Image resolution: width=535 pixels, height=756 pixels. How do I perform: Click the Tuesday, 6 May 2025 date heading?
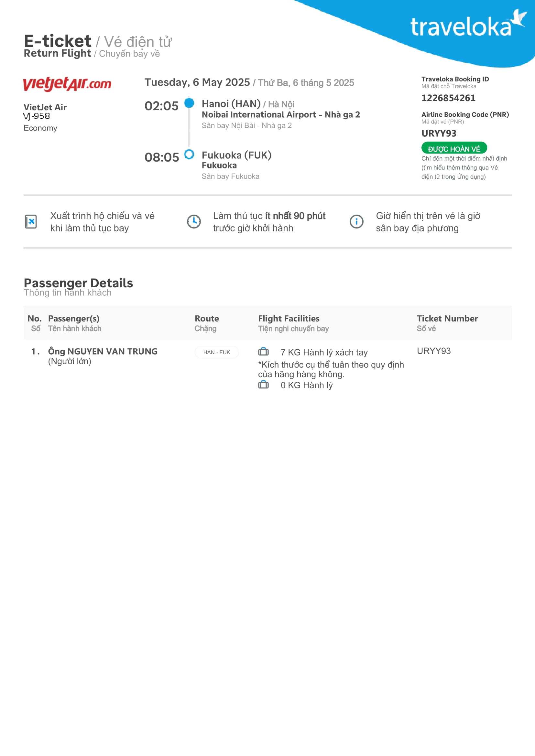(x=197, y=82)
